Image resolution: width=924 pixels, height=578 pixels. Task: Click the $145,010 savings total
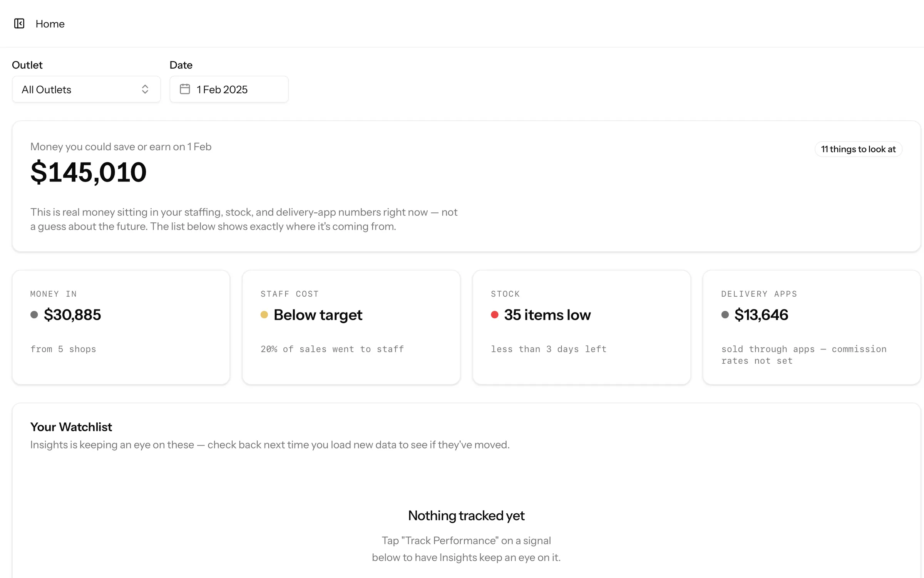[x=89, y=172]
